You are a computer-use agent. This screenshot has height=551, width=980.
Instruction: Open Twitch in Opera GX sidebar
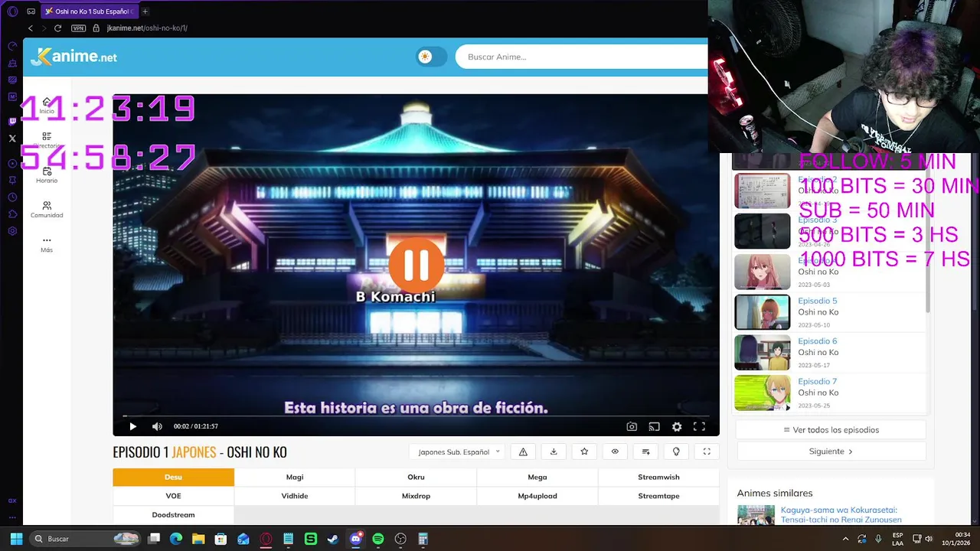[x=12, y=121]
